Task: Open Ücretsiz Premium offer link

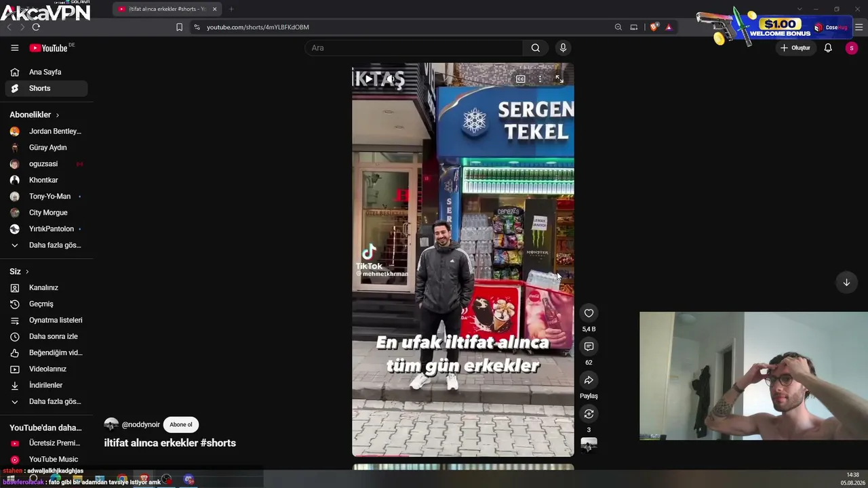Action: [x=46, y=443]
